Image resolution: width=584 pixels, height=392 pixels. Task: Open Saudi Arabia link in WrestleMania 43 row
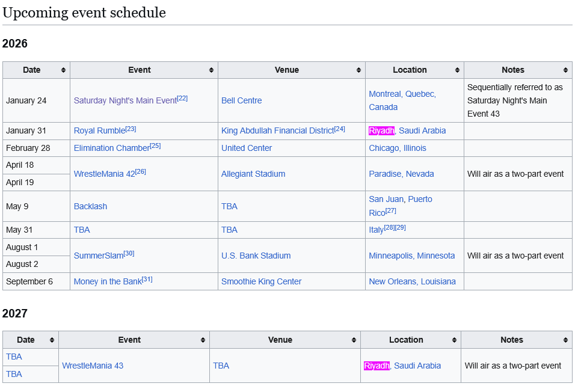click(x=417, y=366)
